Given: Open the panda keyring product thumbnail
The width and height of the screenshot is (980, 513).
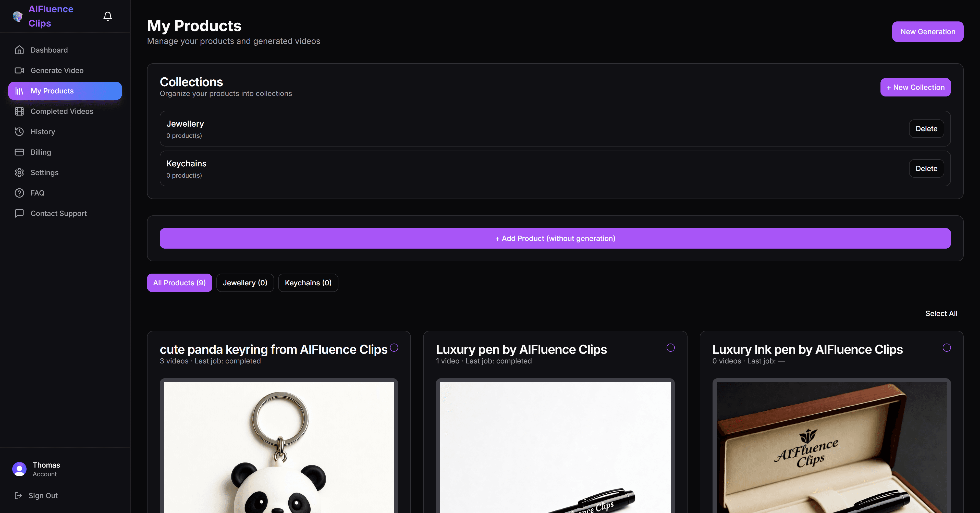Looking at the screenshot, I should 279,447.
